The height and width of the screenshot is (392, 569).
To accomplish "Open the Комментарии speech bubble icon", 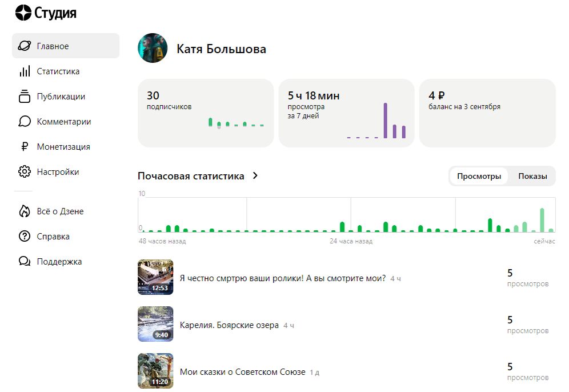I will click(25, 121).
